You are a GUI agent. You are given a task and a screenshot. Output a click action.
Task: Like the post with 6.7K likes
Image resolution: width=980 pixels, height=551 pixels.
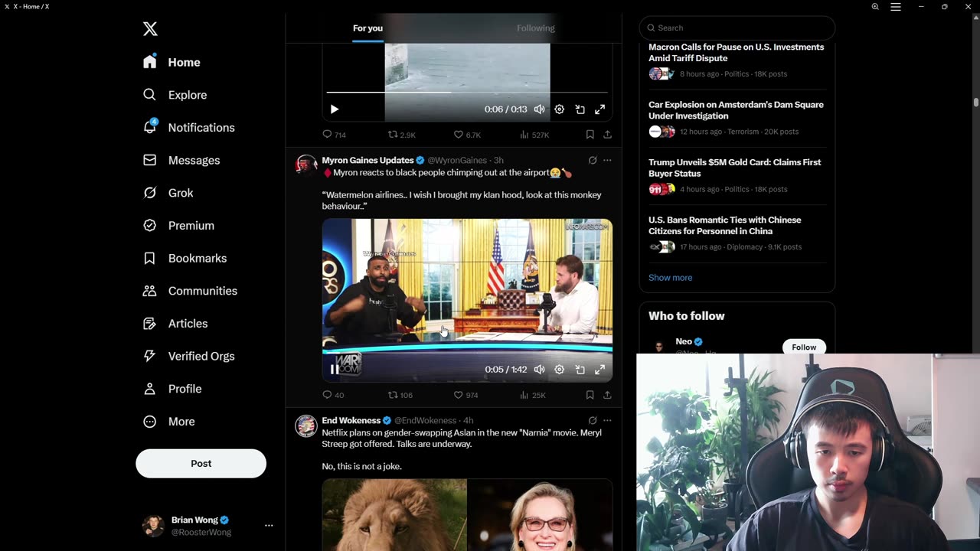467,135
